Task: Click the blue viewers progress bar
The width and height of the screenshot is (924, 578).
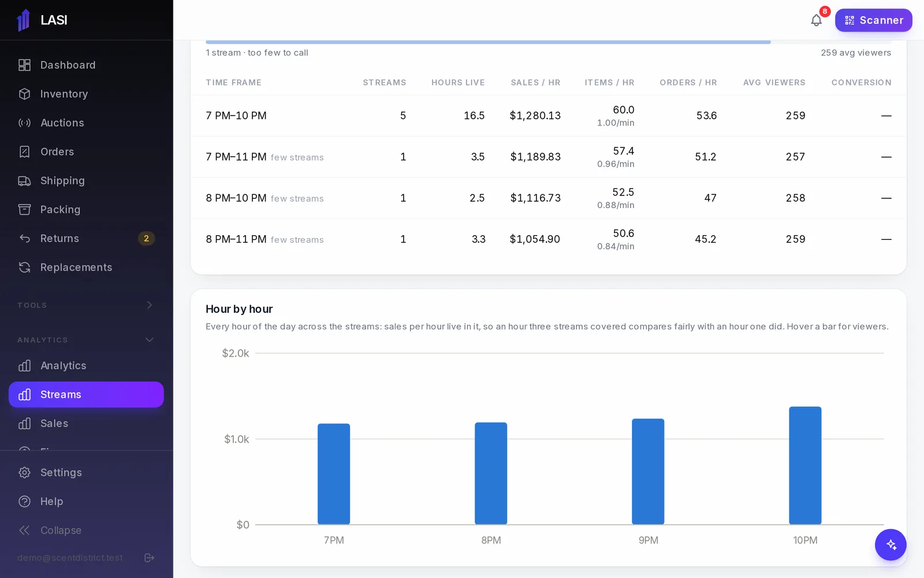Action: (488, 42)
